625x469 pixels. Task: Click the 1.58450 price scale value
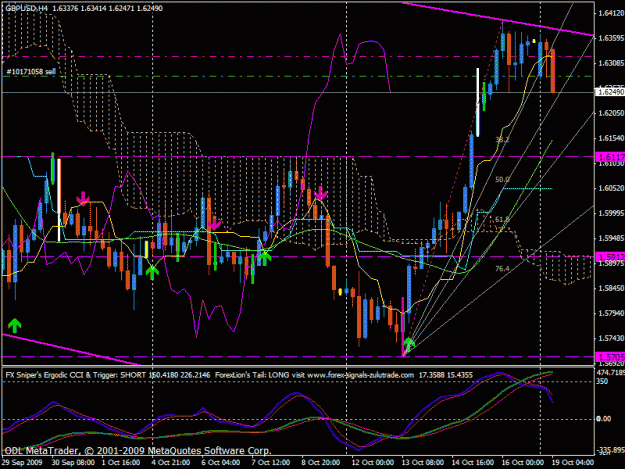click(611, 288)
